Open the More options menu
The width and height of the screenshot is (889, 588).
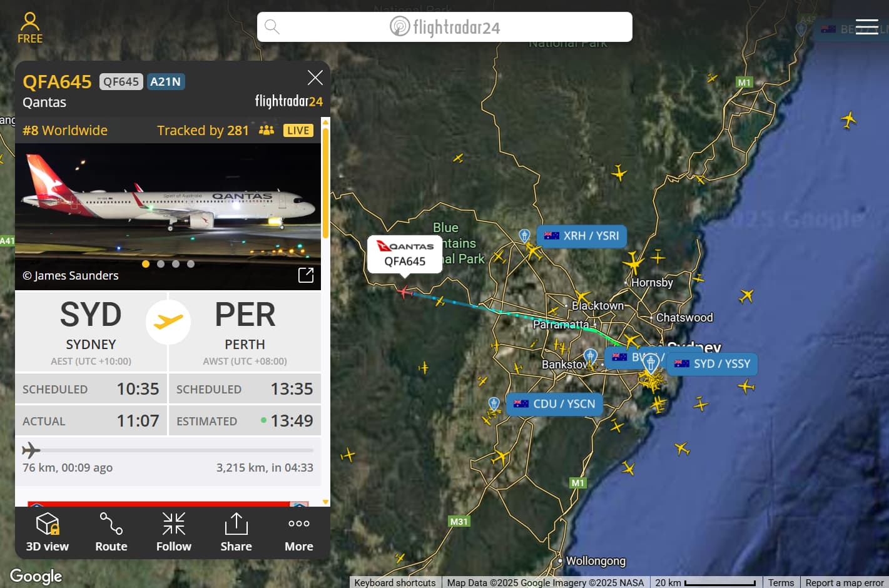point(299,532)
